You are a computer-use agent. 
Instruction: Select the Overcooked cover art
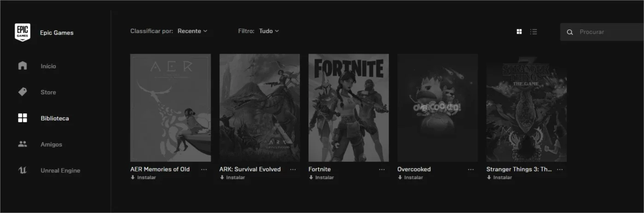click(437, 108)
